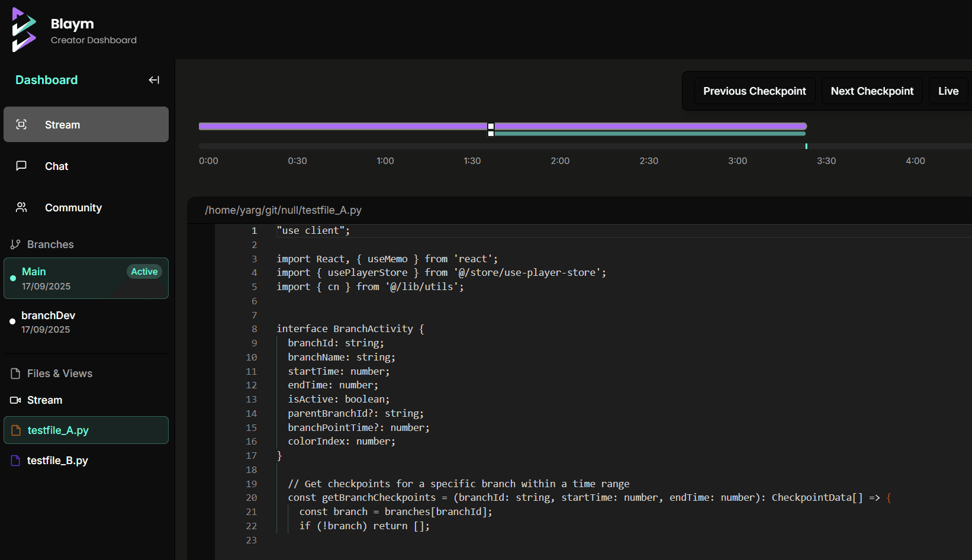Click the file icon next to testfile_A.py
972x560 pixels.
pyautogui.click(x=15, y=430)
